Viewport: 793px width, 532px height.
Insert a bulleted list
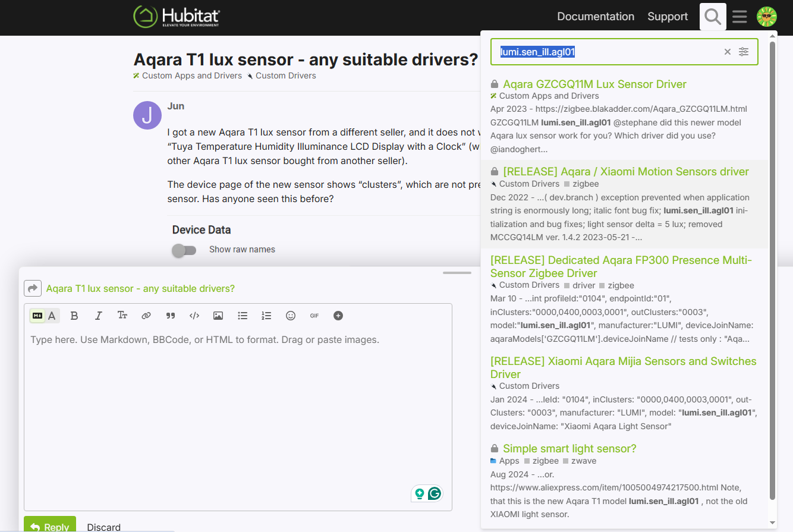pos(243,316)
